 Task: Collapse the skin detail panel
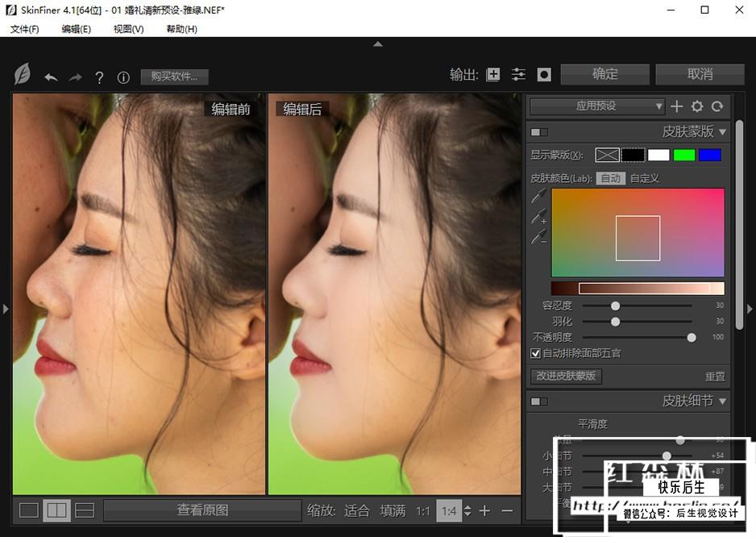[x=722, y=401]
